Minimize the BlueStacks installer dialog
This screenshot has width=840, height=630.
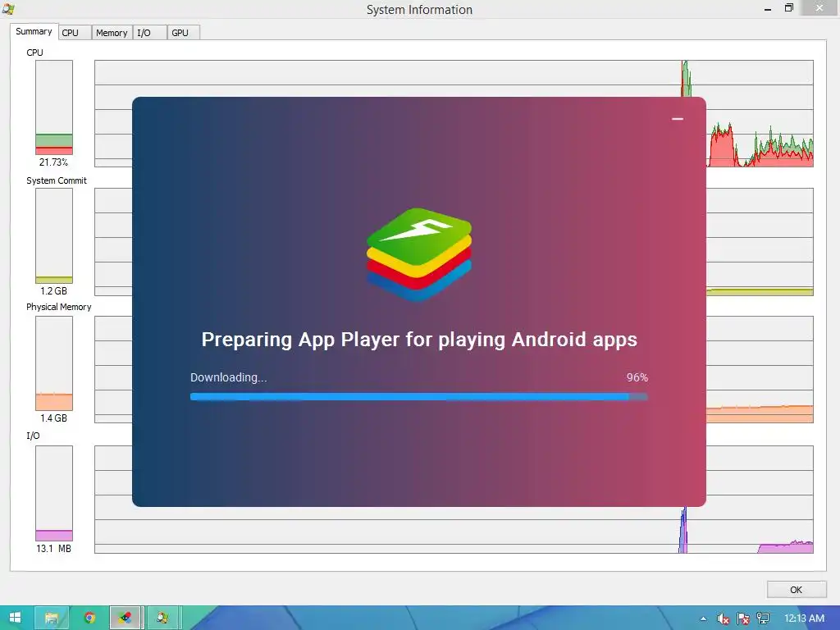677,119
